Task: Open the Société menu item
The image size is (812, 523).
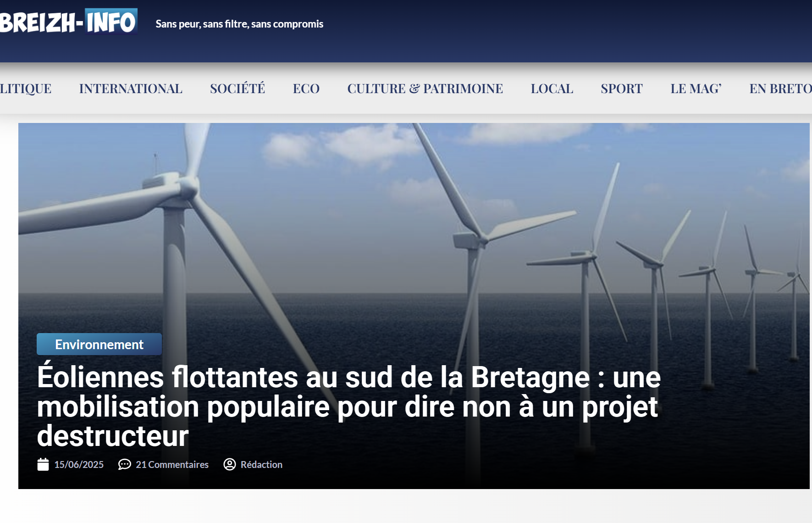Action: click(238, 89)
